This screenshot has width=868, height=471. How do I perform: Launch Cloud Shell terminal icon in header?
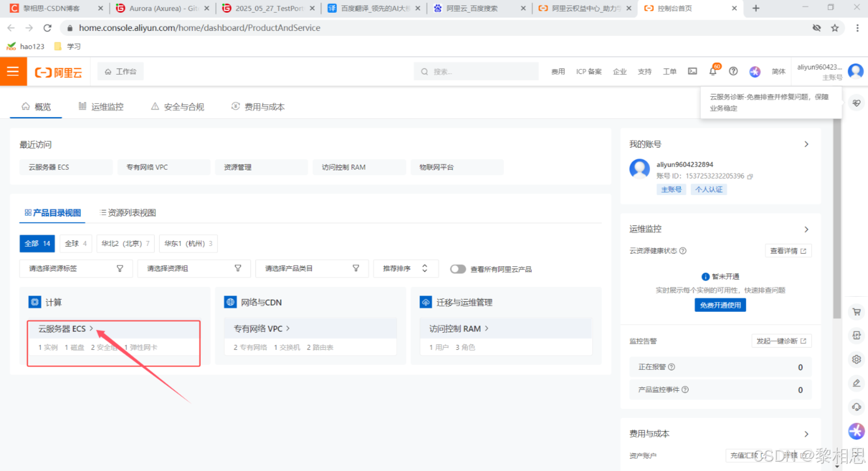[692, 71]
